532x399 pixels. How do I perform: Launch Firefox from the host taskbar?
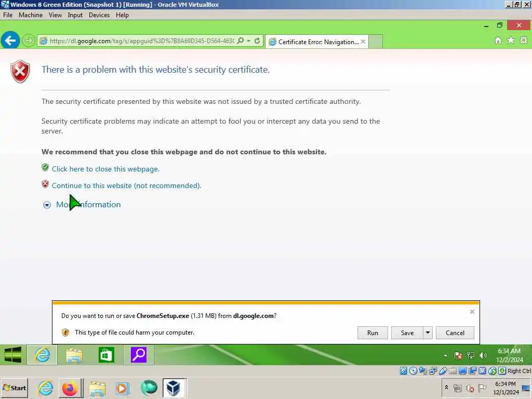coord(70,388)
